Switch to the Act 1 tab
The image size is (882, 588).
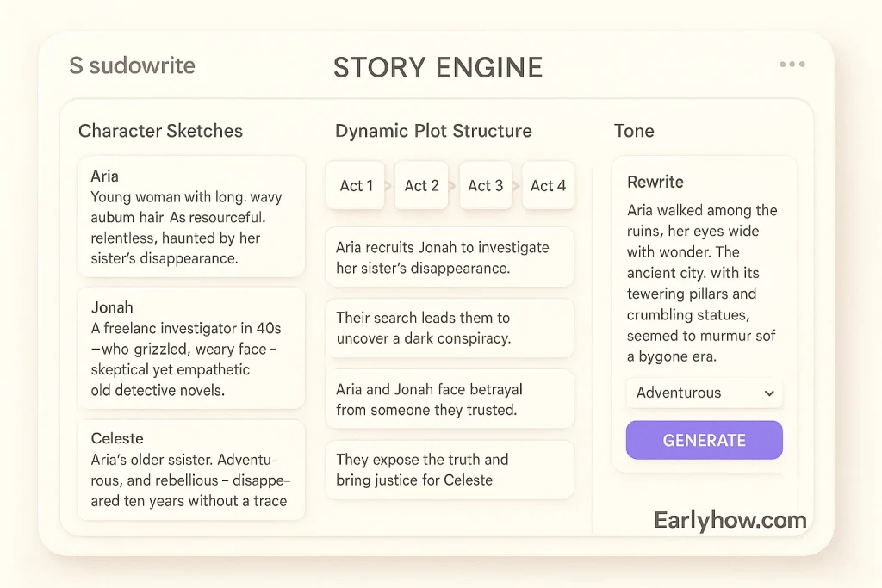tap(356, 185)
